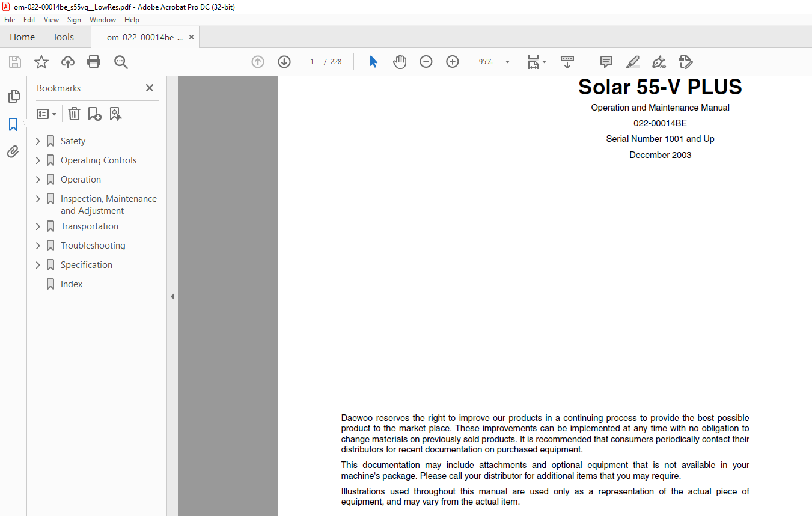Open the fit page options icon
Screen dimensions: 812x516
[x=536, y=62]
